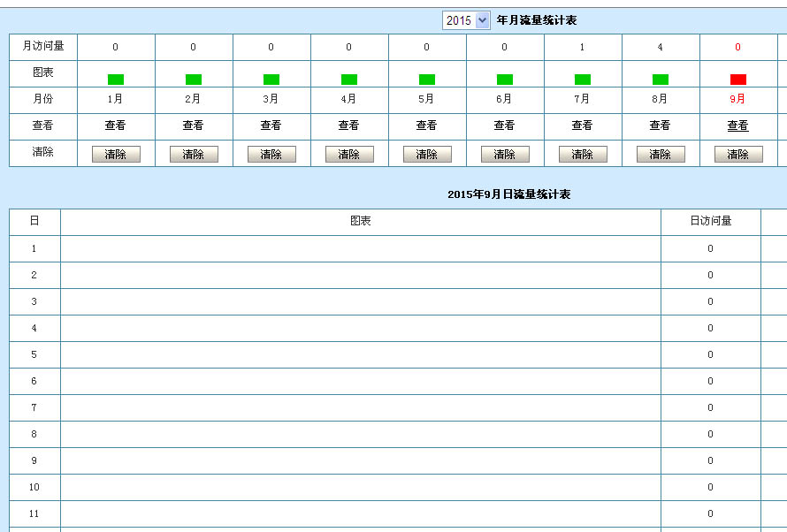Open the 2015 year dropdown

tap(466, 20)
